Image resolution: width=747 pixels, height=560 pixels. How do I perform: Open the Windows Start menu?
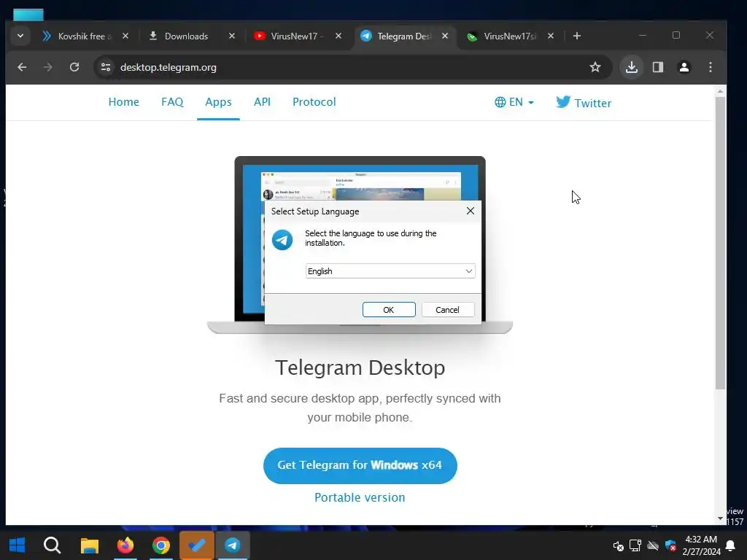click(x=18, y=545)
